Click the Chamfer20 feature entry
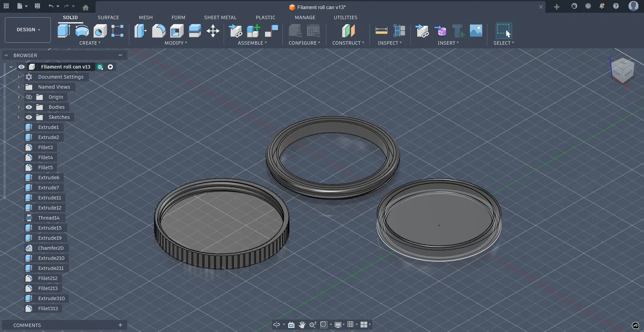644x332 pixels. coord(51,248)
